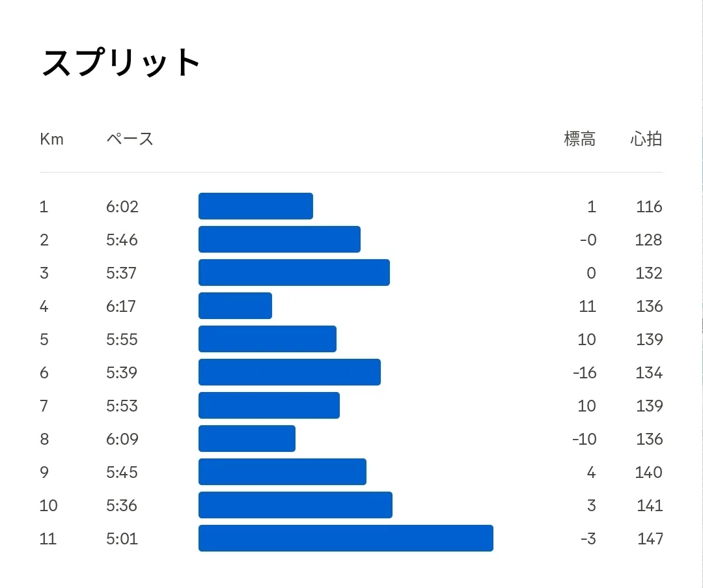Select the ペース column header
Screen dimensions: 703x588
130,139
